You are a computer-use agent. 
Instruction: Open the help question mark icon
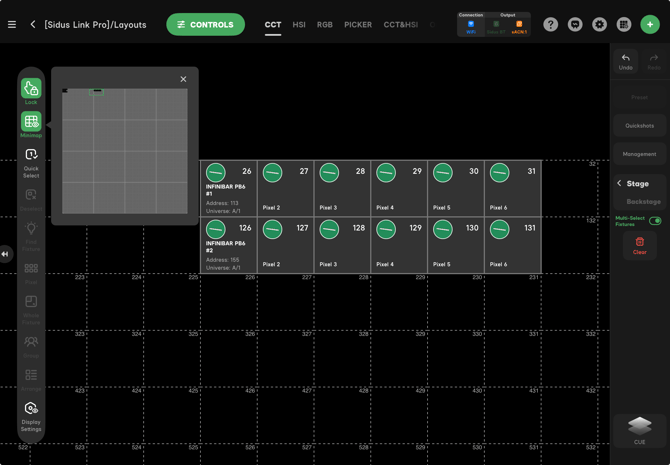[x=551, y=24]
